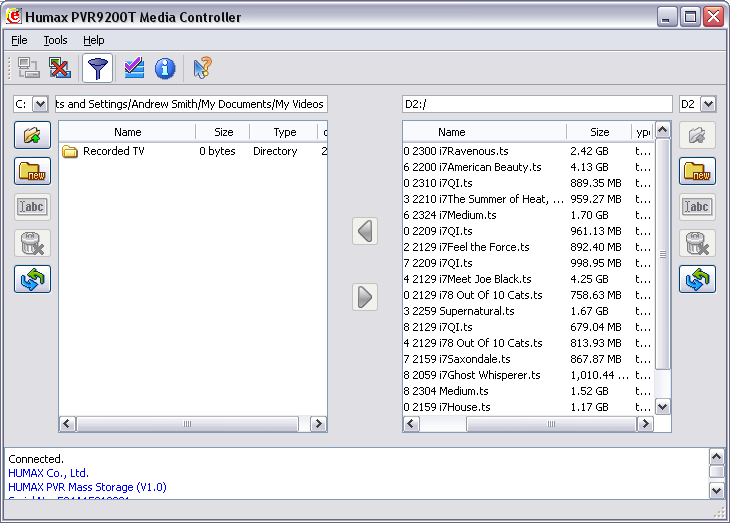Refresh the local file listing
Screen dimensions: 730x523
point(32,279)
